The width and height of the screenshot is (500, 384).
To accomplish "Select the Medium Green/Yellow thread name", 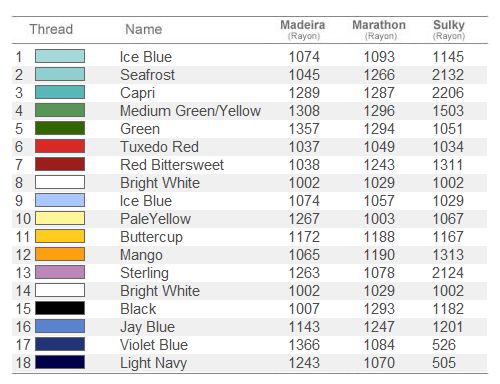I will pos(190,111).
